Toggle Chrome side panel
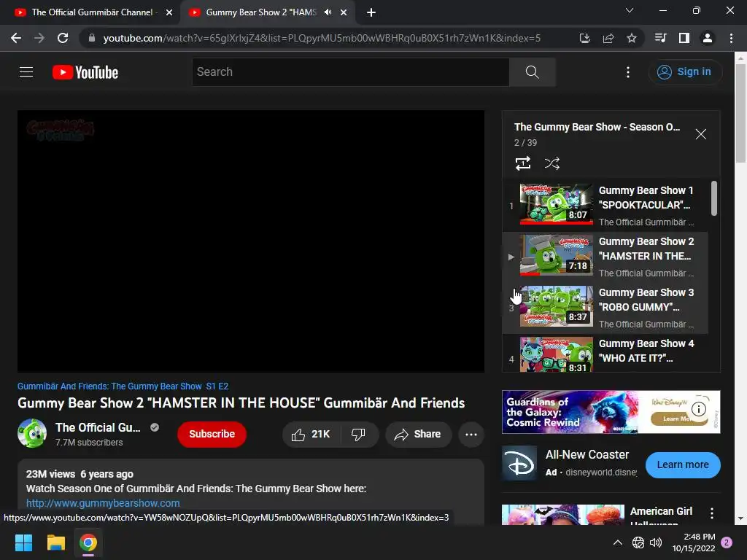 [x=684, y=38]
